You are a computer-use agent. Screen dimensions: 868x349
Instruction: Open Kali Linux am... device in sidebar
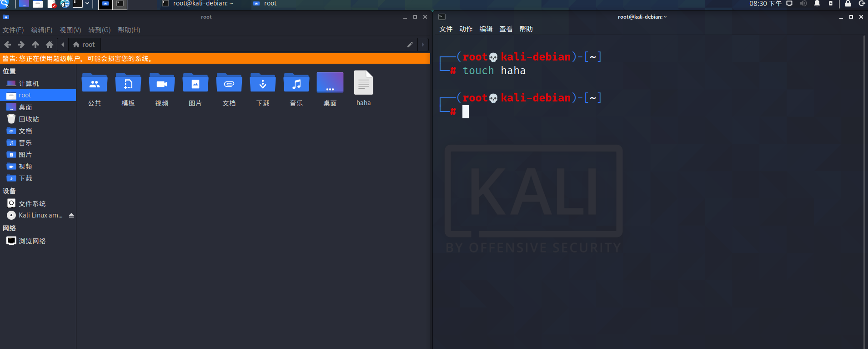(x=34, y=215)
